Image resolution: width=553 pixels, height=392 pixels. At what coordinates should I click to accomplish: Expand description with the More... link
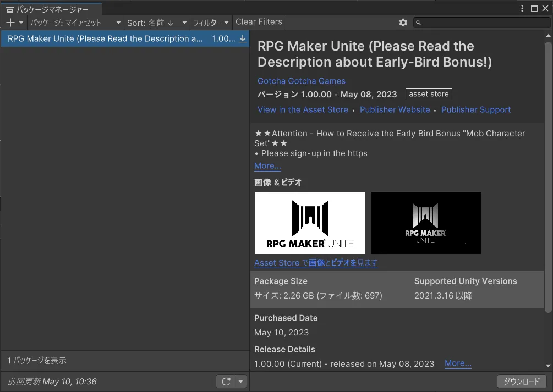click(267, 166)
